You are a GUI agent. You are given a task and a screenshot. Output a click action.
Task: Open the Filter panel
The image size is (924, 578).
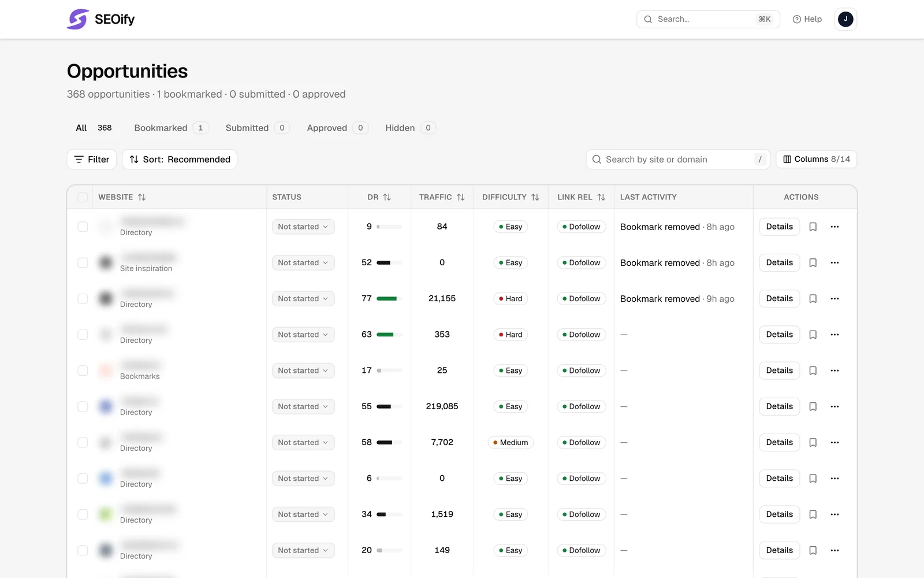(92, 160)
